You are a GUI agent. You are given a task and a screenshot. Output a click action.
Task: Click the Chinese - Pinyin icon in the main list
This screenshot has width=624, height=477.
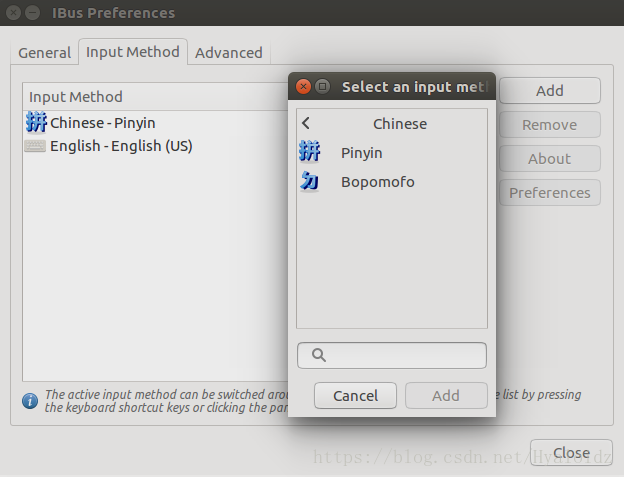[x=36, y=122]
